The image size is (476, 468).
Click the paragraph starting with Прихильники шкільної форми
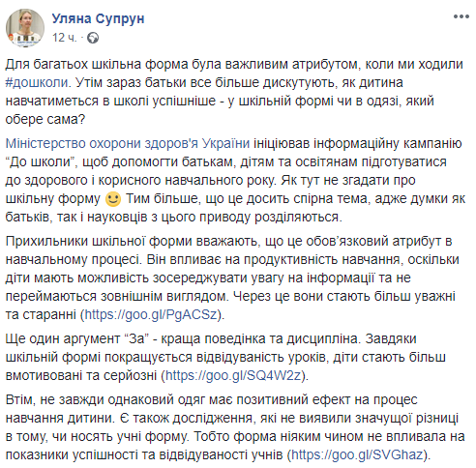(232, 278)
